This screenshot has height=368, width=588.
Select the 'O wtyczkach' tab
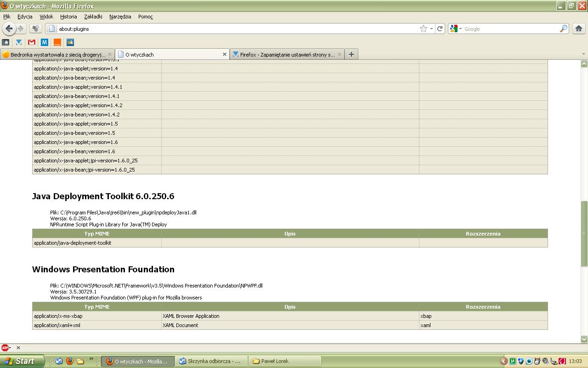click(172, 54)
